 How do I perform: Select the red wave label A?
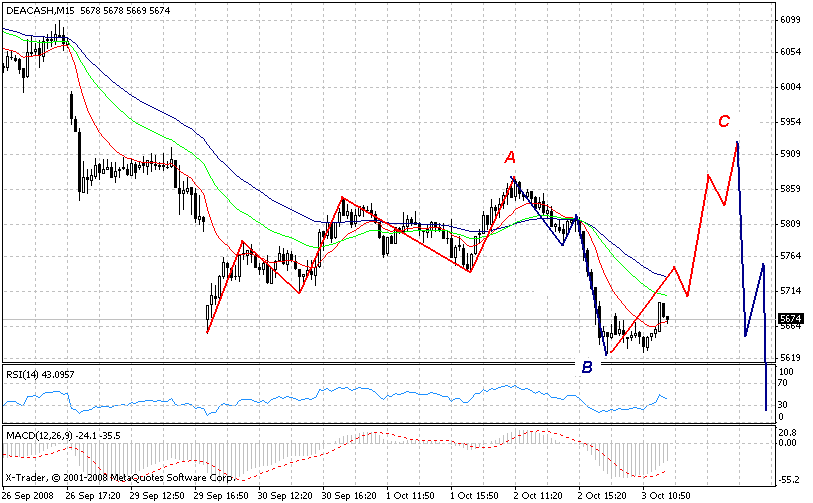point(510,157)
